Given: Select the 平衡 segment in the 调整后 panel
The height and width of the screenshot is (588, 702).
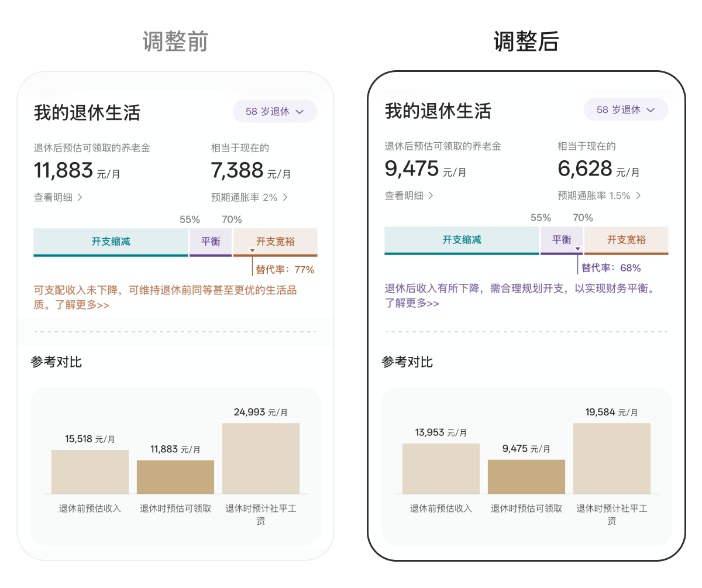Looking at the screenshot, I should point(562,240).
